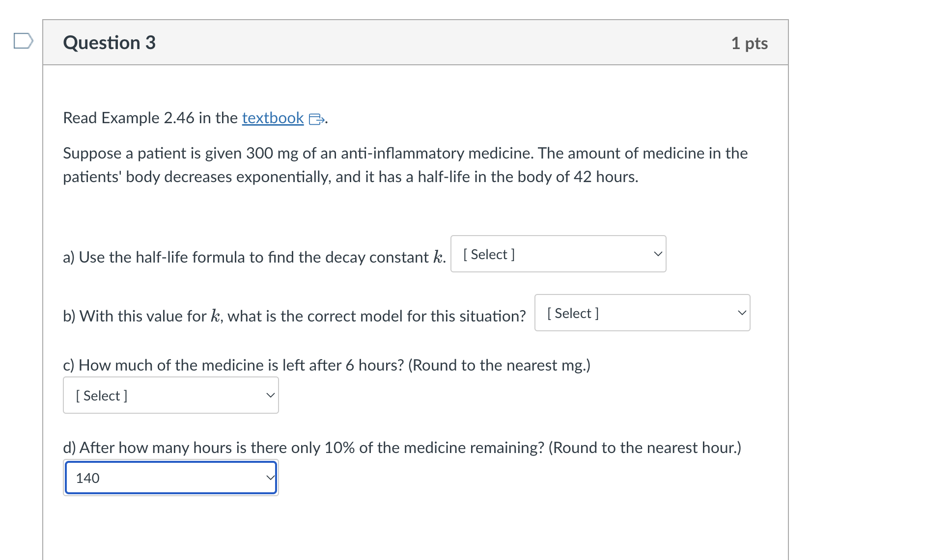Viewport: 951px width, 560px height.
Task: Click the chevron on the part a selector
Action: tap(657, 254)
